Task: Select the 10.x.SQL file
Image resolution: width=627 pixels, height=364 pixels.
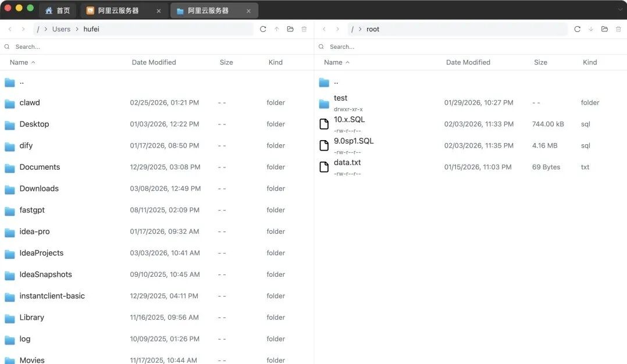Action: click(471, 124)
